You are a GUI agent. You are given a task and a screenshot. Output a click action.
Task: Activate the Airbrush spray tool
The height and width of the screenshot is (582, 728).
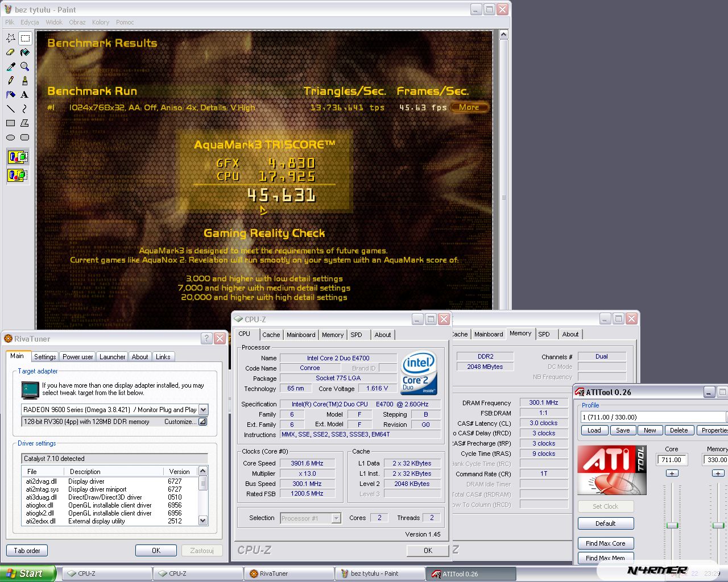point(11,95)
